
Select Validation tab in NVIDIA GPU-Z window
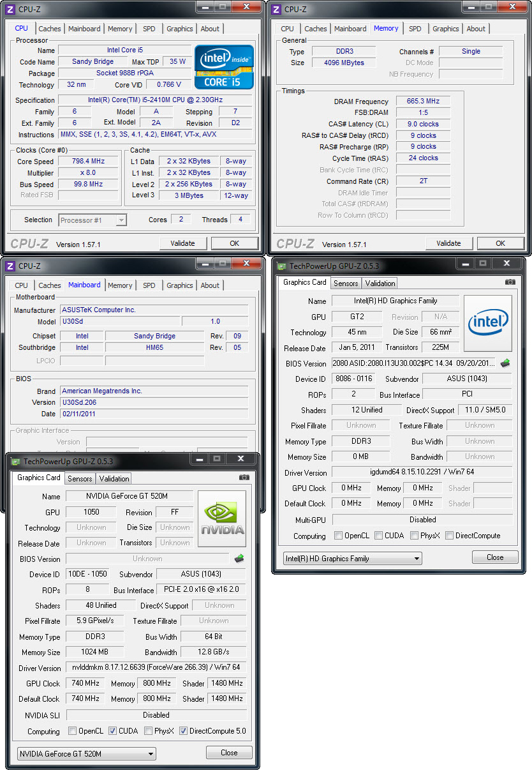(x=114, y=478)
